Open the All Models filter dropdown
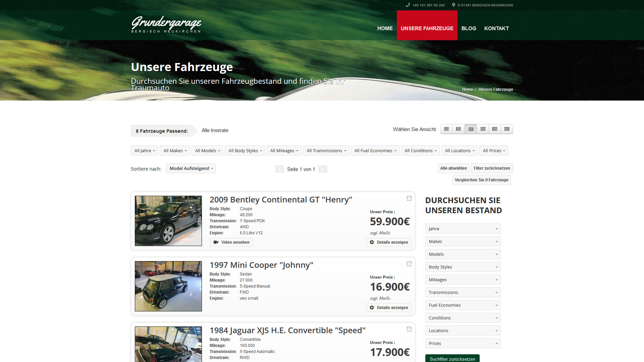 tap(207, 150)
